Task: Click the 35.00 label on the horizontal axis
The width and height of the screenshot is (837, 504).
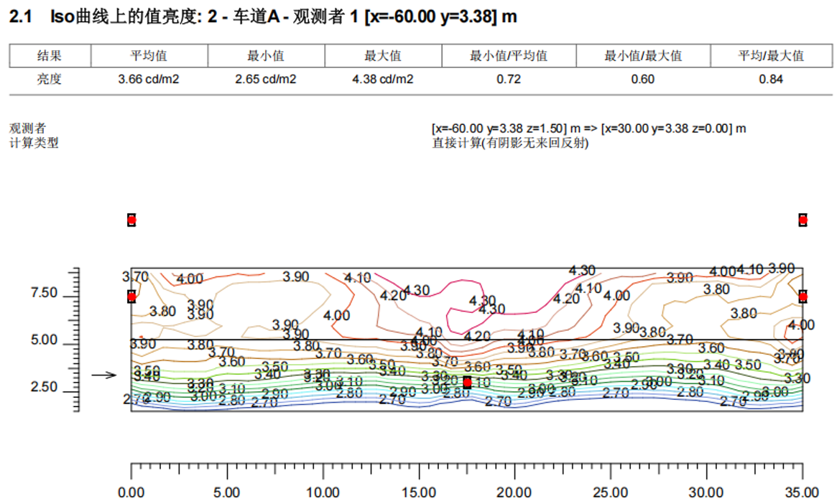Action: coord(802,493)
